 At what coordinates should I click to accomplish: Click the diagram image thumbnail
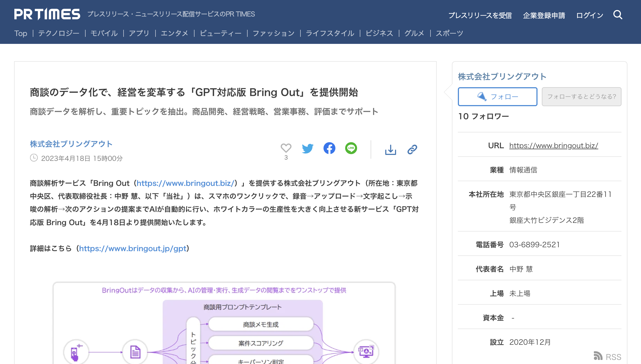224,323
